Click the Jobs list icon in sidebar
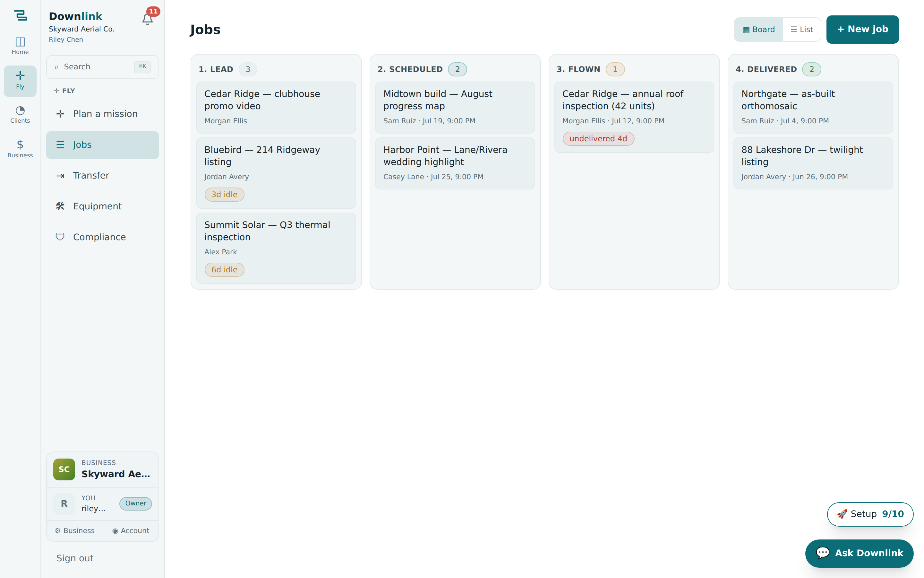The width and height of the screenshot is (924, 578). pos(60,145)
